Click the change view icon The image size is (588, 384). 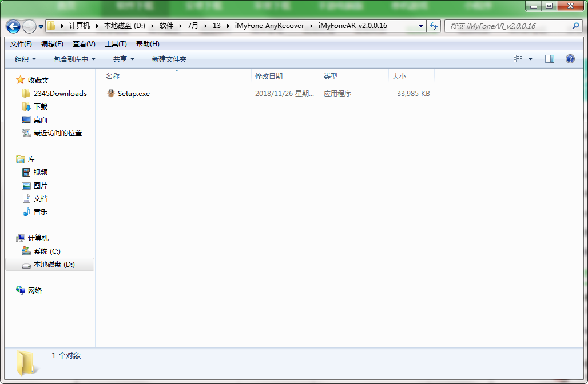pyautogui.click(x=518, y=59)
